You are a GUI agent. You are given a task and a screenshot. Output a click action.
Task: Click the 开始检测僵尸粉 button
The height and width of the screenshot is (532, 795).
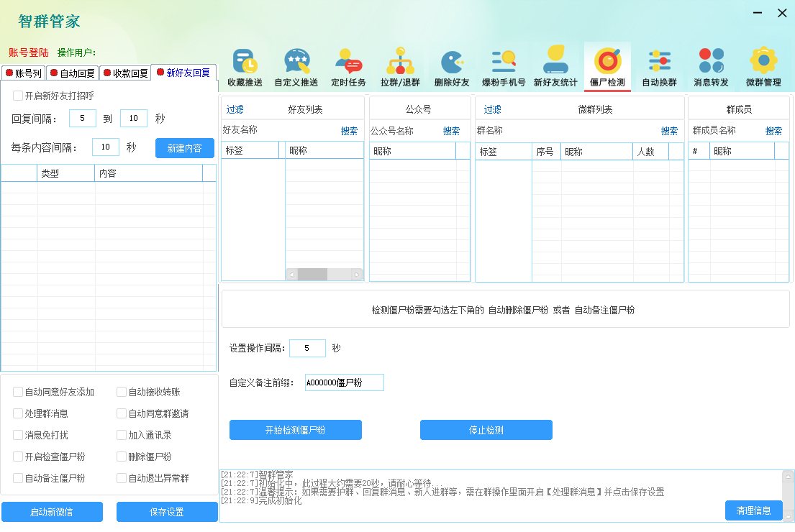point(295,430)
